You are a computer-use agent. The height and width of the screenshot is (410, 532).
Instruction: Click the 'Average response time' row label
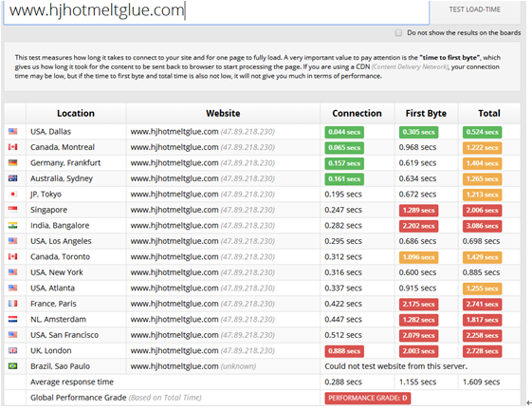[x=72, y=382]
